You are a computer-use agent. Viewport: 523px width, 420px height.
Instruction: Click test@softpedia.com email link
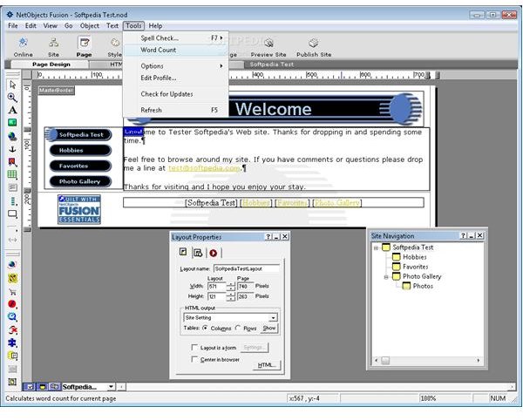pos(204,168)
